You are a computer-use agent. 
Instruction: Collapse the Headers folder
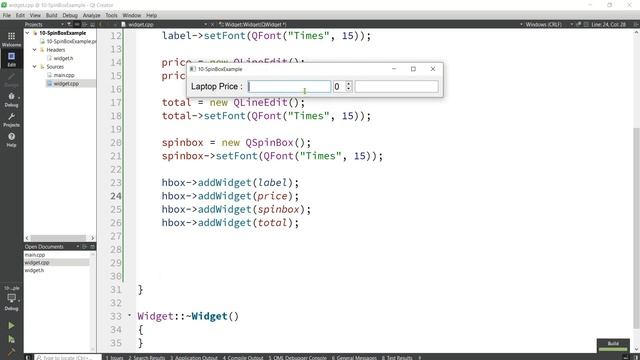click(35, 49)
